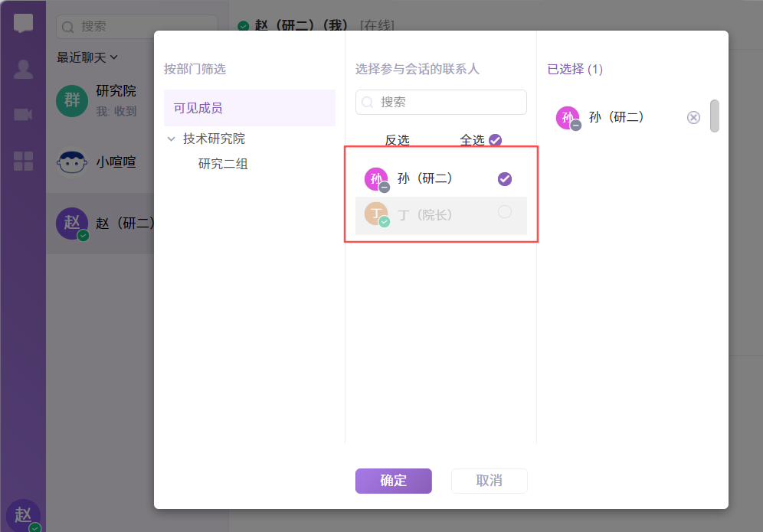
Task: Select the 研究二组 tree item
Action: pyautogui.click(x=223, y=164)
